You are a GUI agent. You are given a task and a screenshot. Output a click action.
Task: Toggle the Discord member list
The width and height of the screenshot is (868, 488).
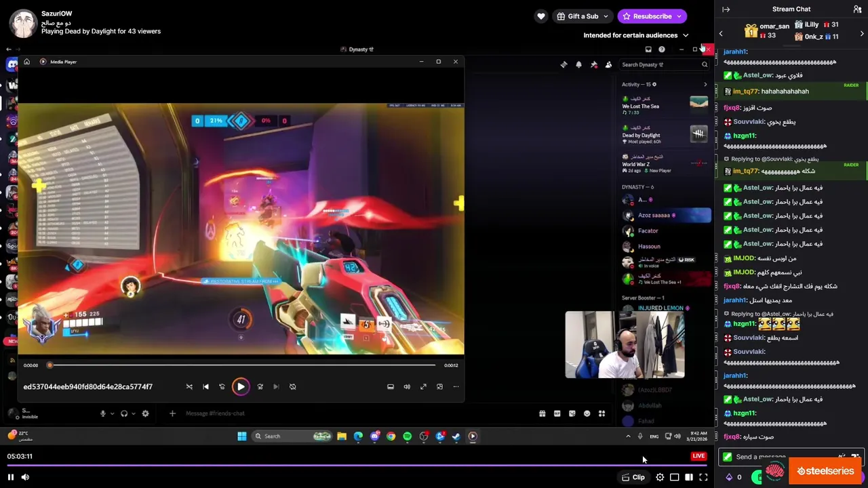tap(608, 64)
